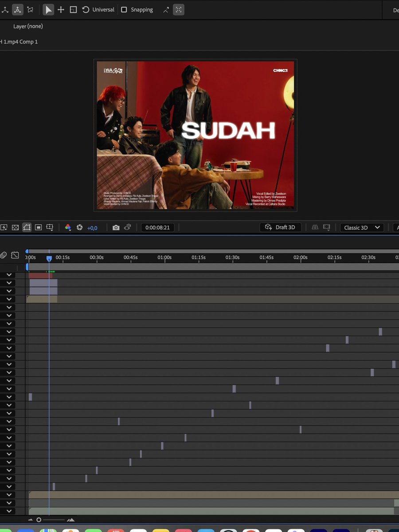Select the small clip under the 01:30s mark
This screenshot has height=532, width=399.
point(234,389)
